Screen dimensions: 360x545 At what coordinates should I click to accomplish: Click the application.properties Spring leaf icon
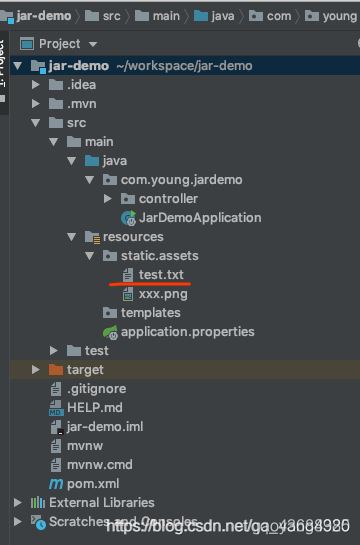click(x=111, y=332)
